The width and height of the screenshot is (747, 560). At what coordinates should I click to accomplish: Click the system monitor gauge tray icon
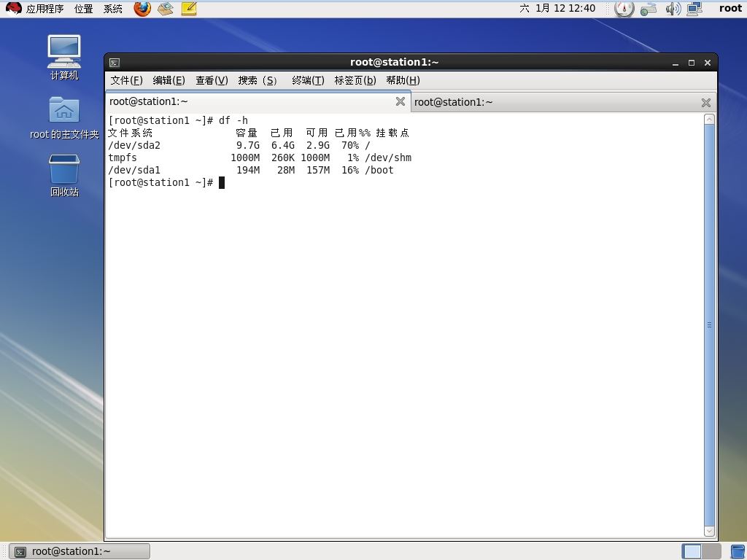[624, 8]
